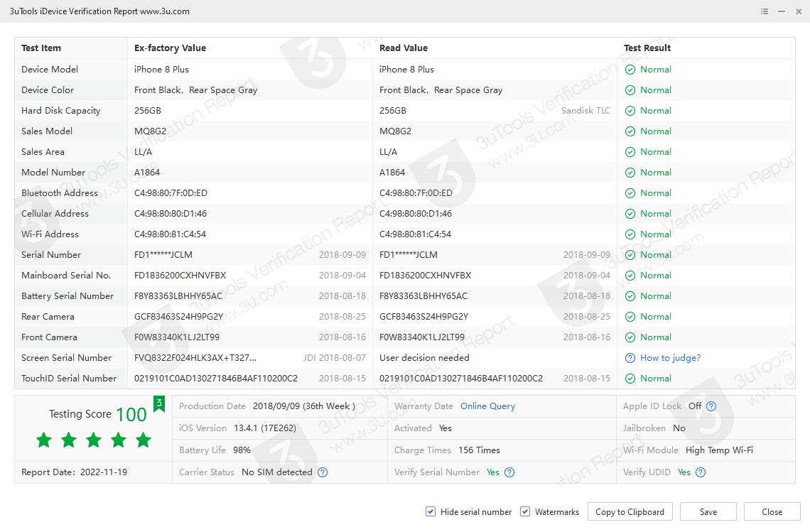Click ex-factory serial number FD1******JCLM
This screenshot has width=810, height=532.
tap(163, 255)
